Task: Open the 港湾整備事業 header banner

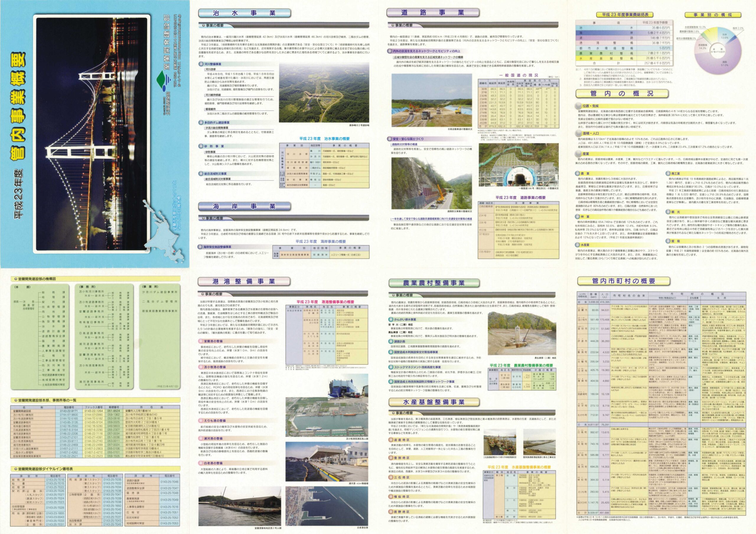Action: 244,281
